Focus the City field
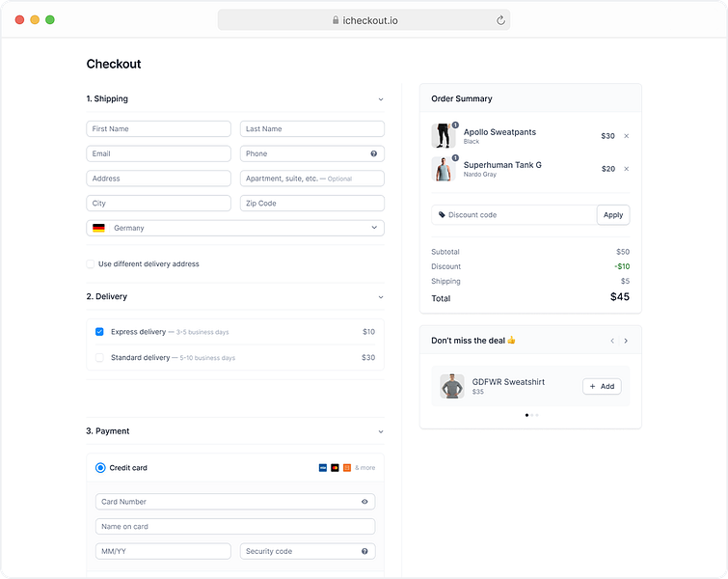This screenshot has height=579, width=728. (158, 203)
